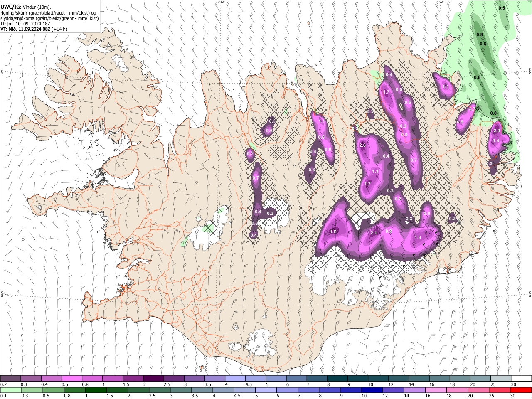The height and width of the screenshot is (399, 532).
Task: Click the '64N' latitude label on right edge
Action: pyautogui.click(x=530, y=294)
